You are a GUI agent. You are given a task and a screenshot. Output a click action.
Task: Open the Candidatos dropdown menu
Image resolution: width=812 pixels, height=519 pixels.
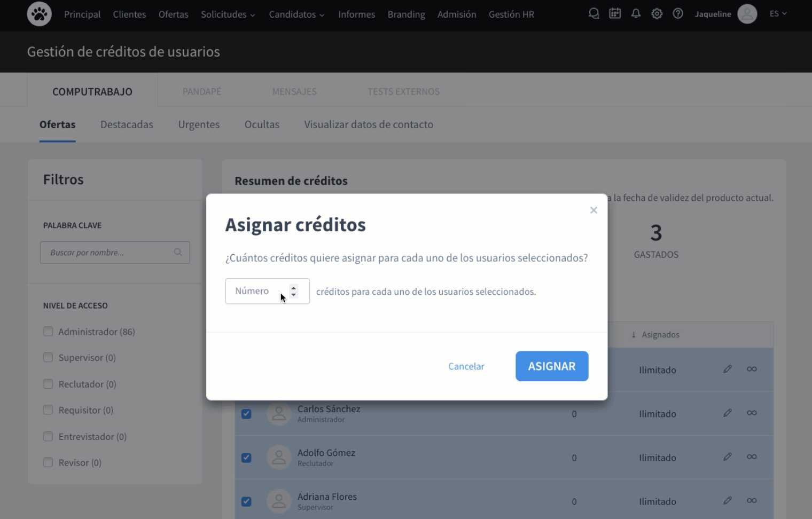click(296, 14)
